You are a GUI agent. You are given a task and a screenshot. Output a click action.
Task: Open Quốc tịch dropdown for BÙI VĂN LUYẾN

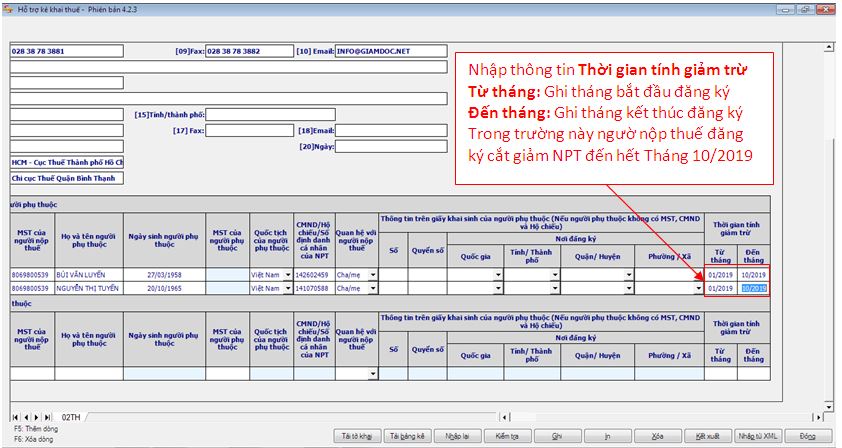click(x=287, y=274)
